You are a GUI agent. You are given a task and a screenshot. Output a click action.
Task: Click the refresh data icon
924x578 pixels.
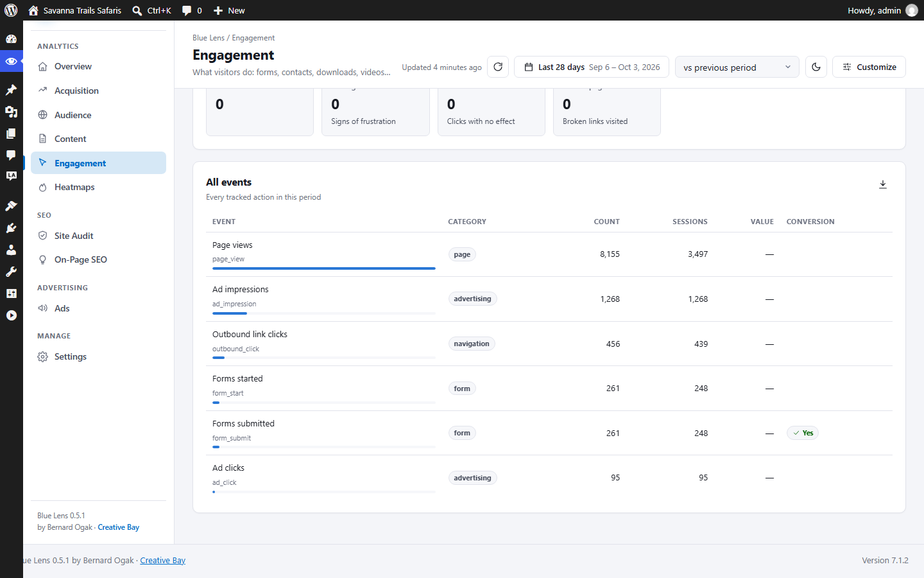coord(498,67)
